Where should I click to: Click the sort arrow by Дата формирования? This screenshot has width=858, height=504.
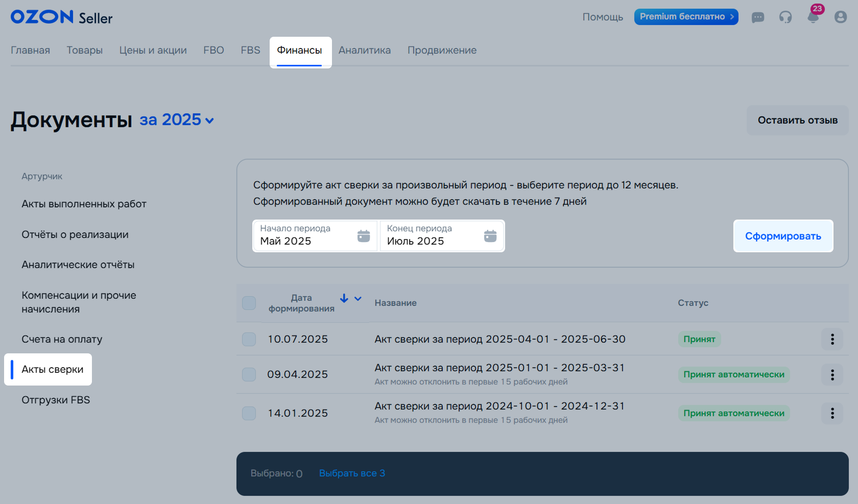click(x=344, y=298)
